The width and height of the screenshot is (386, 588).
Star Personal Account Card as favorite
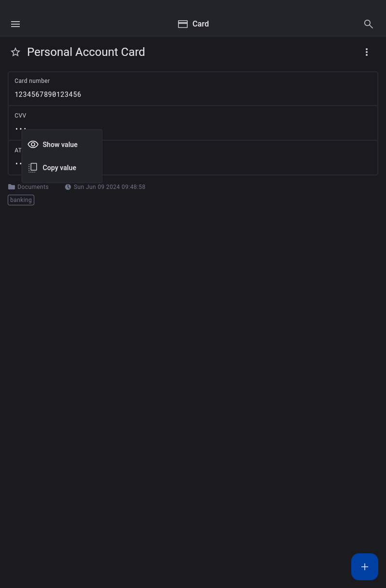(15, 52)
